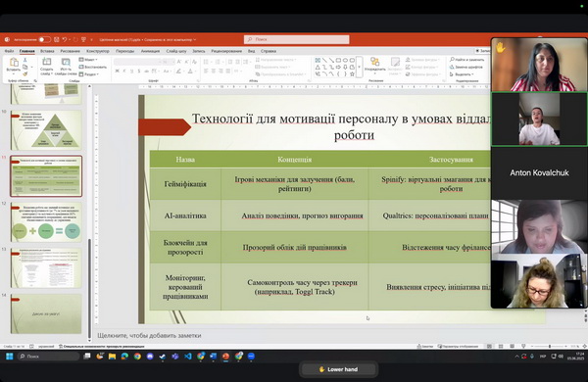This screenshot has width=588, height=382.
Task: Select the star shape in shapes gallery
Action: [352, 74]
